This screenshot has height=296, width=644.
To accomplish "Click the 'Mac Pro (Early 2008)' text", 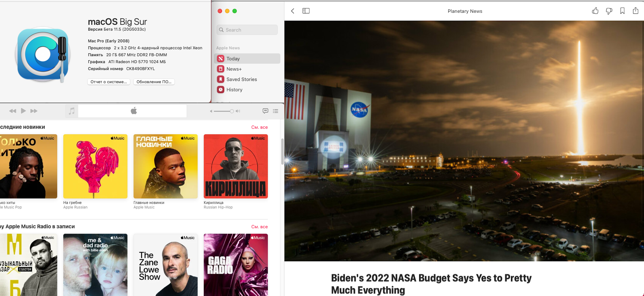I will tap(109, 41).
